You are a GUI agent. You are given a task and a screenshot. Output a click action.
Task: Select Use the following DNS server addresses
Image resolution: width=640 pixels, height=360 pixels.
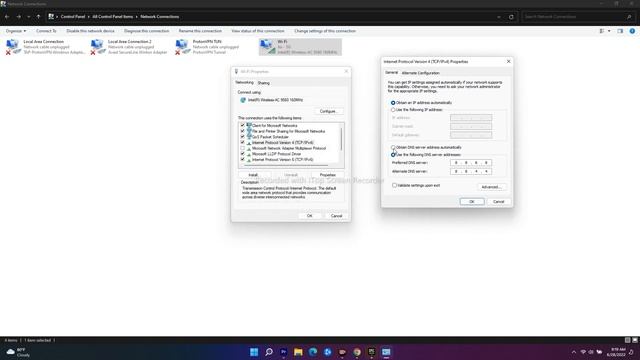click(393, 155)
